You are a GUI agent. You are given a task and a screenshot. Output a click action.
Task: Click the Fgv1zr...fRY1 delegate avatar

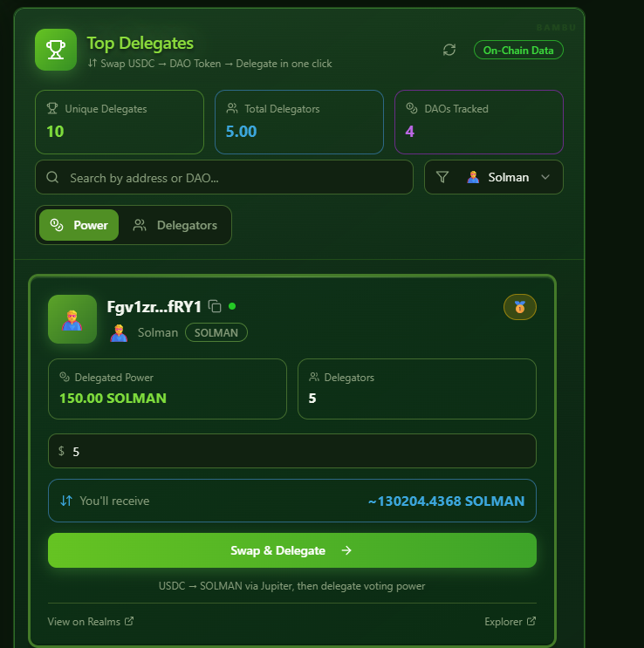[x=72, y=319]
